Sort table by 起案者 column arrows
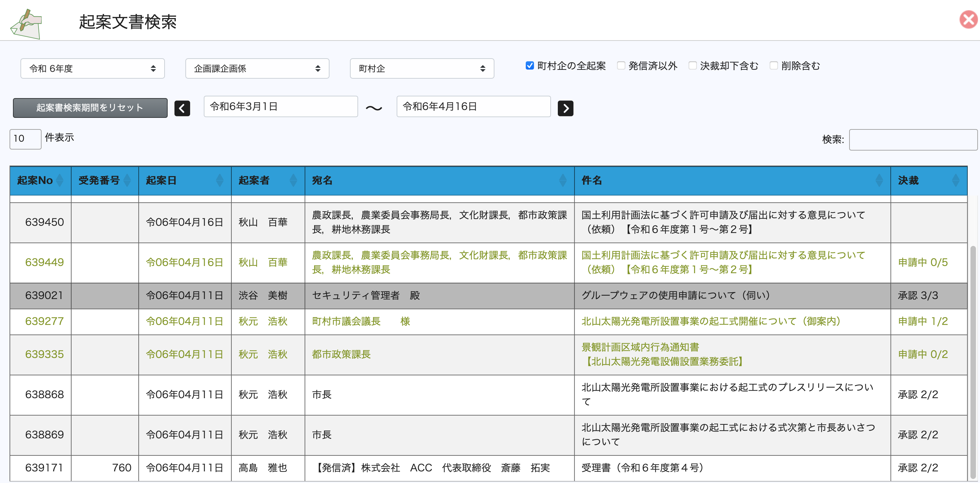 [x=293, y=180]
